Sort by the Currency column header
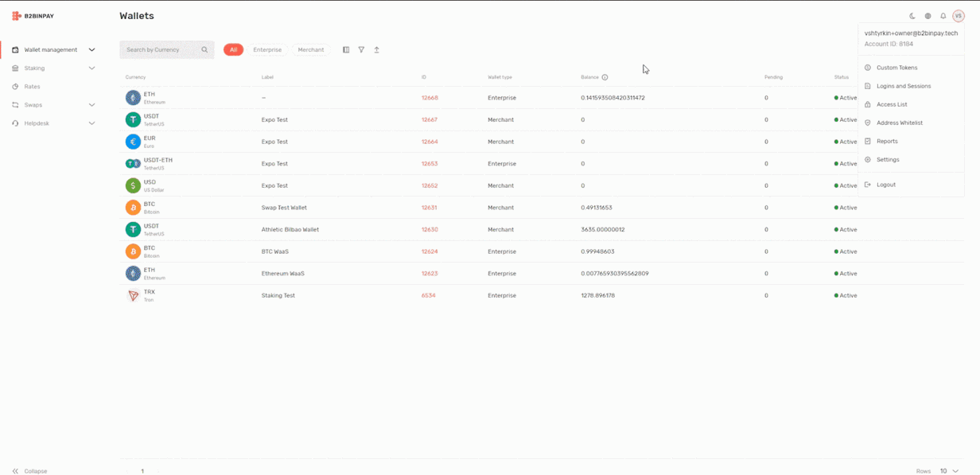Image resolution: width=980 pixels, height=475 pixels. (135, 77)
